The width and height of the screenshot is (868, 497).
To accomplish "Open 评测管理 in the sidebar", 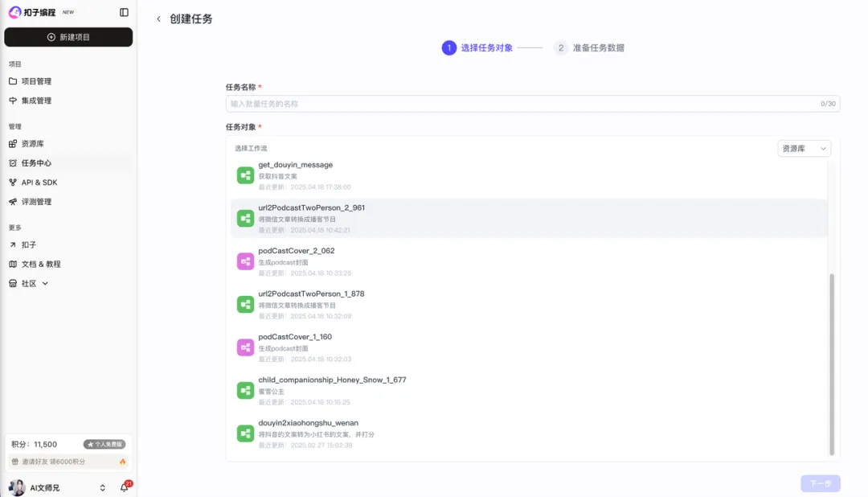I will pyautogui.click(x=68, y=202).
